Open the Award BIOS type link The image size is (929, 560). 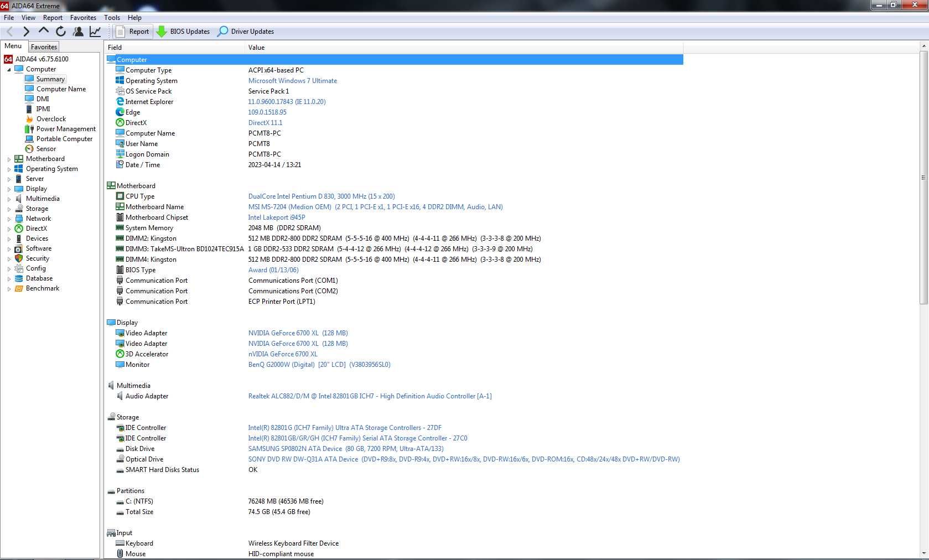(273, 270)
